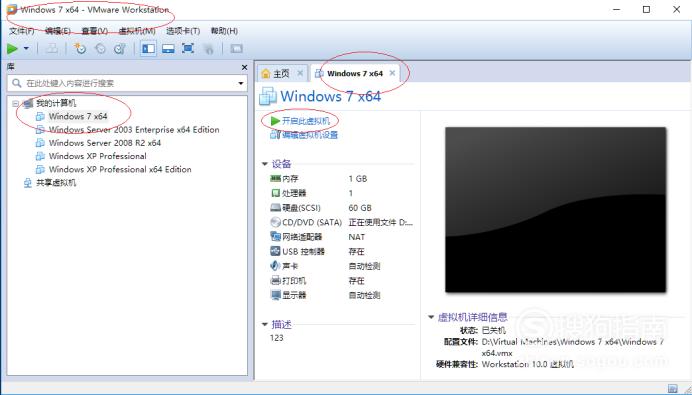Click the 声卡 sound card row
This screenshot has width=692, height=395.
click(342, 266)
